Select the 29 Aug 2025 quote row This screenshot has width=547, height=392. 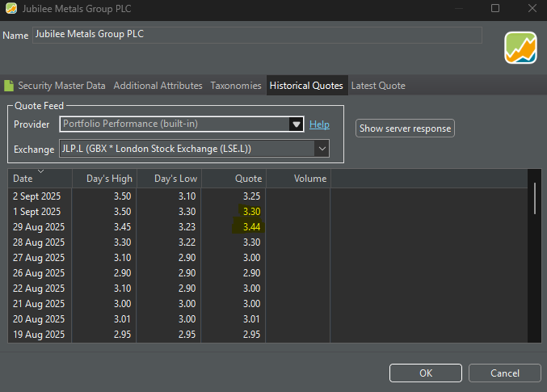tap(40, 226)
